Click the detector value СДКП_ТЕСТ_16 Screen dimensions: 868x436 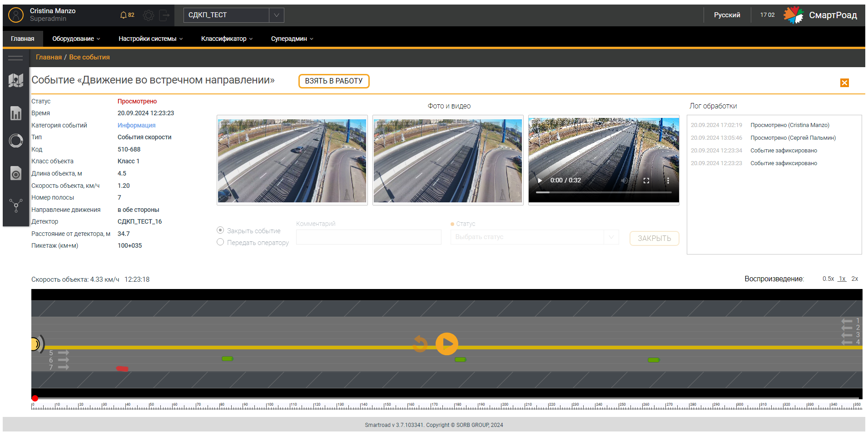pyautogui.click(x=139, y=221)
